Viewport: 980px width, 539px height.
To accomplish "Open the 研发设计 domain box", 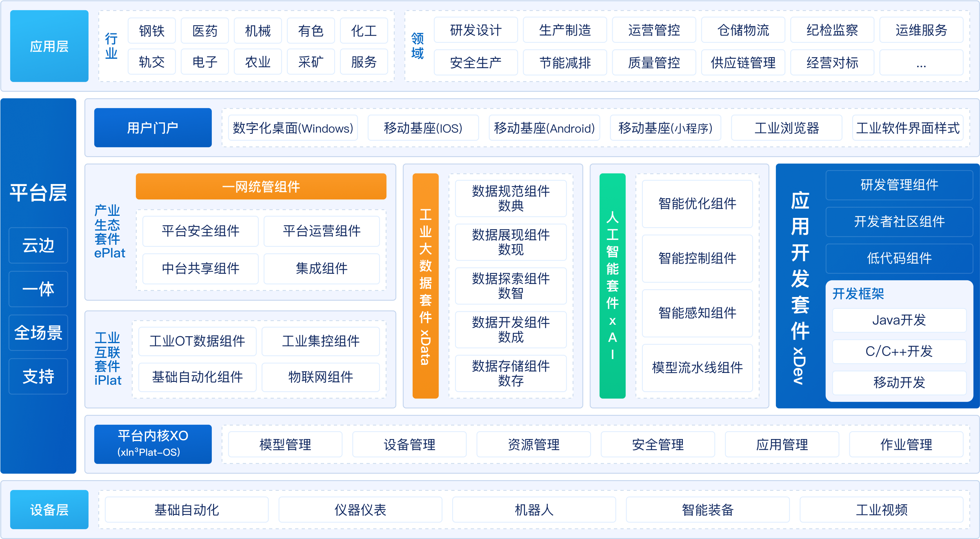I will pyautogui.click(x=476, y=30).
